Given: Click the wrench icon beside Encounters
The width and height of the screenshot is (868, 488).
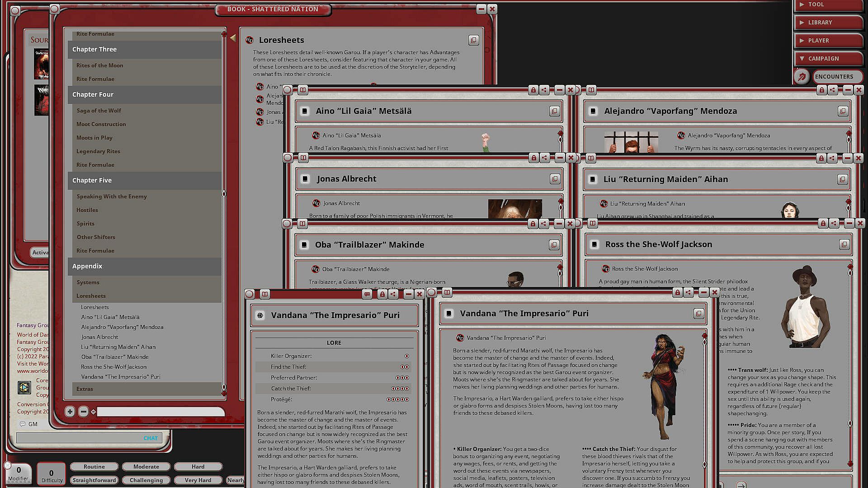Looking at the screenshot, I should tap(802, 77).
